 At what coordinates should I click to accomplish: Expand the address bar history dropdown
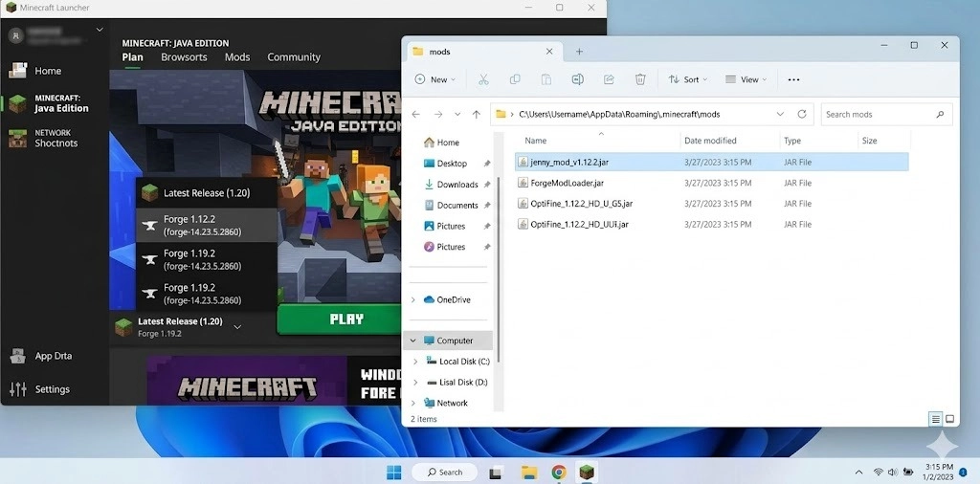pos(780,114)
